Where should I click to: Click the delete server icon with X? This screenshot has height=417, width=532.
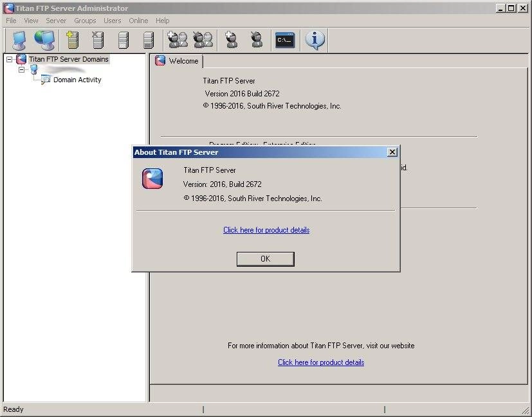coord(98,40)
